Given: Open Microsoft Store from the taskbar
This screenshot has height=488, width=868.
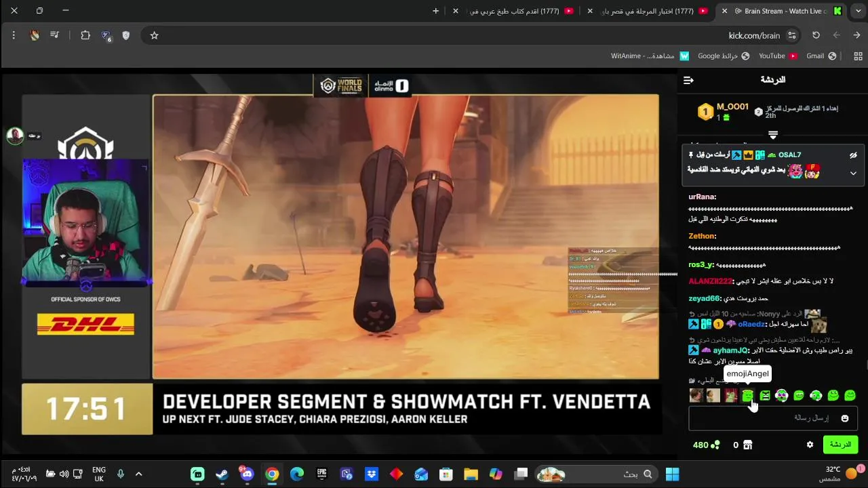Looking at the screenshot, I should 446,474.
